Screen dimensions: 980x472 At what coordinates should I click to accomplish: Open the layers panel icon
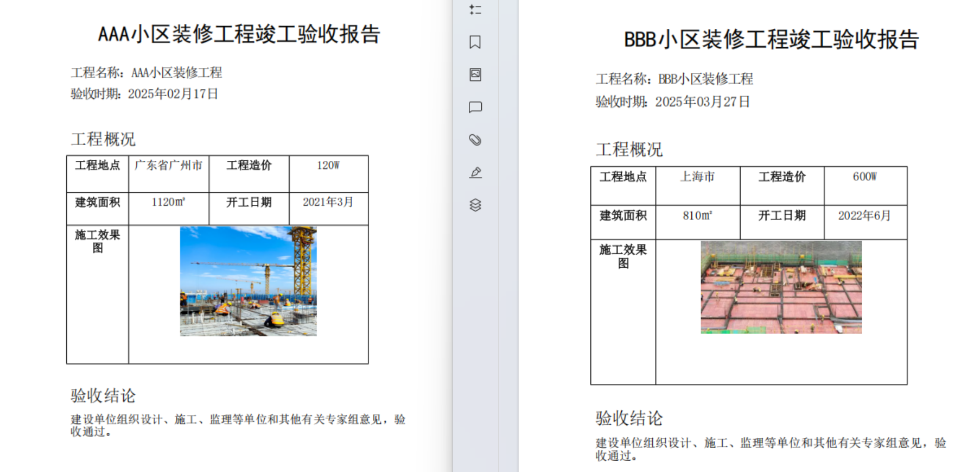475,205
